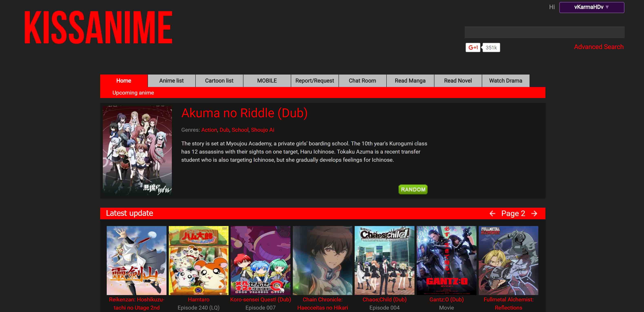
Task: Open the Akuma no Riddle (Dub) title
Action: pyautogui.click(x=244, y=113)
